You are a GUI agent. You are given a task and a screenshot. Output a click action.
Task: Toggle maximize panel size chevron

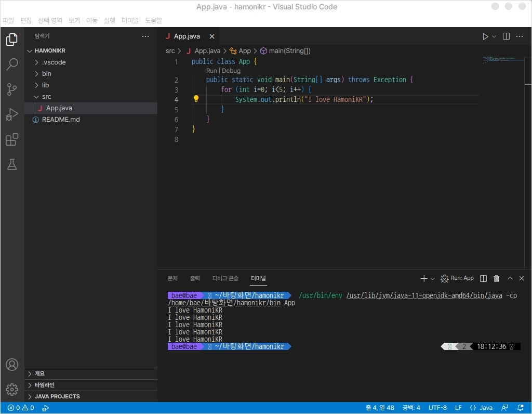[x=510, y=279]
